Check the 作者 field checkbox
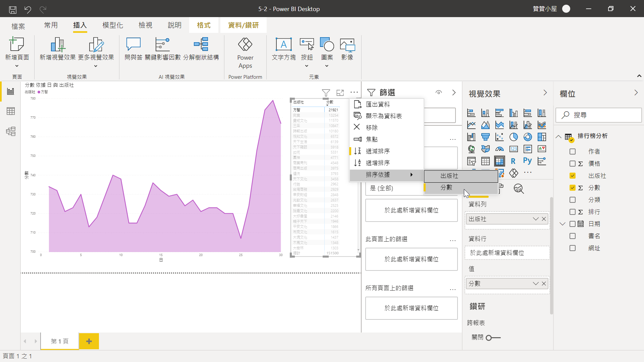This screenshot has width=644, height=362. click(573, 152)
